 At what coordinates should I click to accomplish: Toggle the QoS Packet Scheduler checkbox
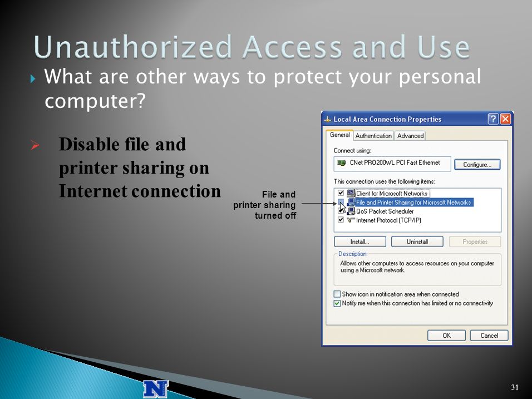click(341, 211)
